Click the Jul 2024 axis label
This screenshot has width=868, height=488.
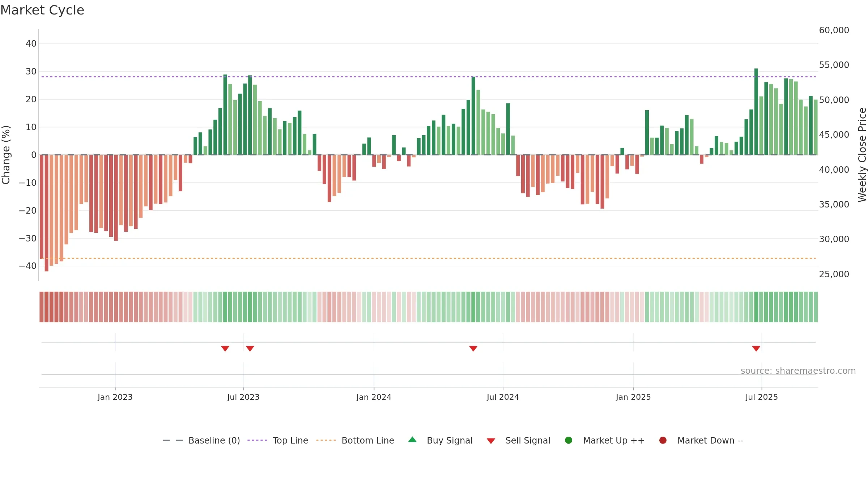point(503,397)
